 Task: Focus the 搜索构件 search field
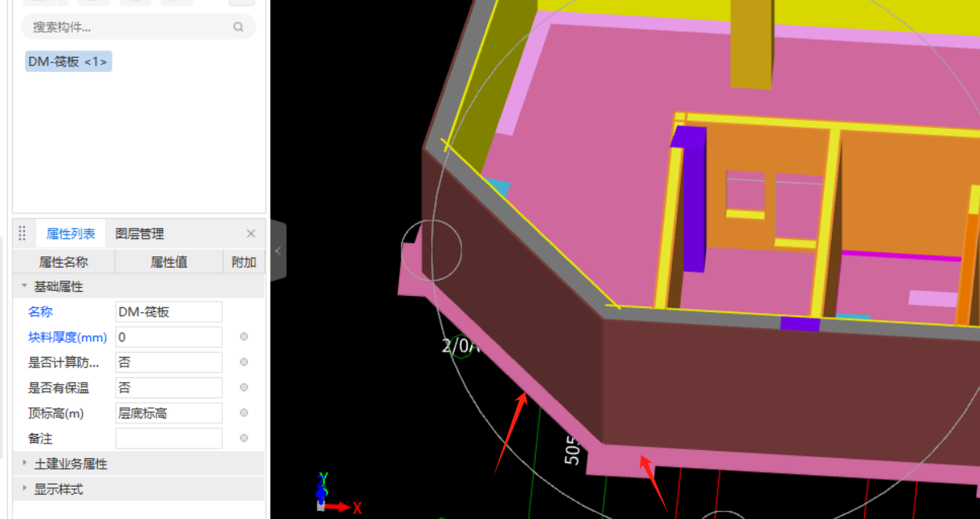pos(139,27)
